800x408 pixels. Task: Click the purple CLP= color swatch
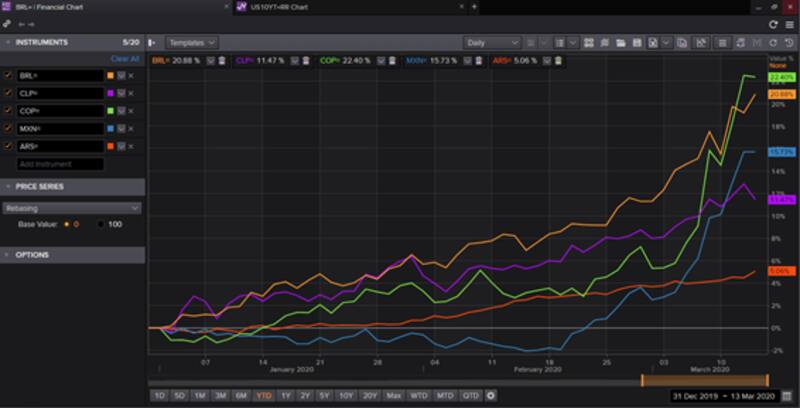pos(108,94)
